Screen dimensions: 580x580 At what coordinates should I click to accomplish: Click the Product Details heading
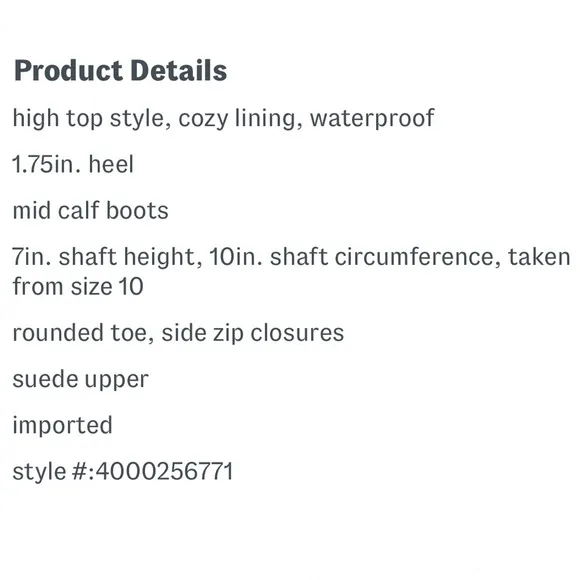120,70
